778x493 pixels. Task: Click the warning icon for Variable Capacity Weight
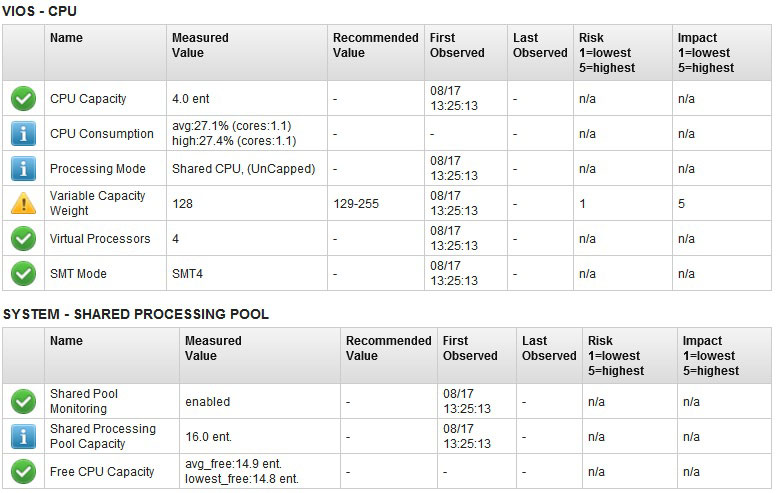click(x=23, y=203)
